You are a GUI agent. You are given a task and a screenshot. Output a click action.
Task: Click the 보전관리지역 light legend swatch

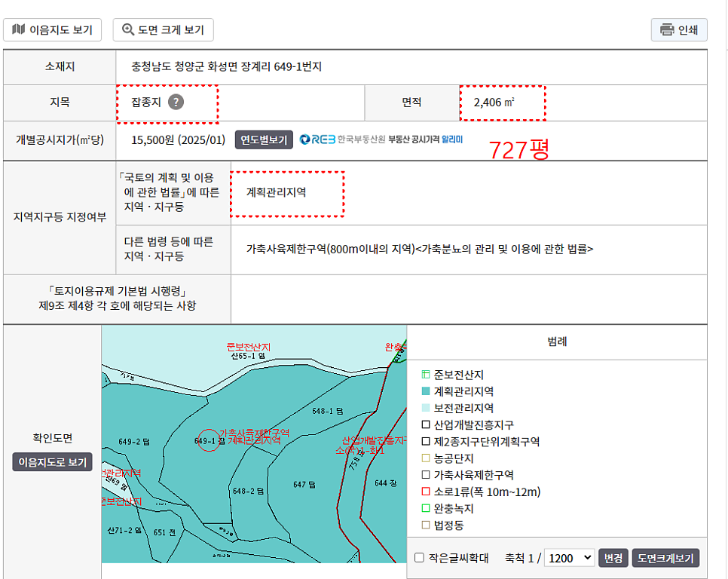pyautogui.click(x=426, y=408)
